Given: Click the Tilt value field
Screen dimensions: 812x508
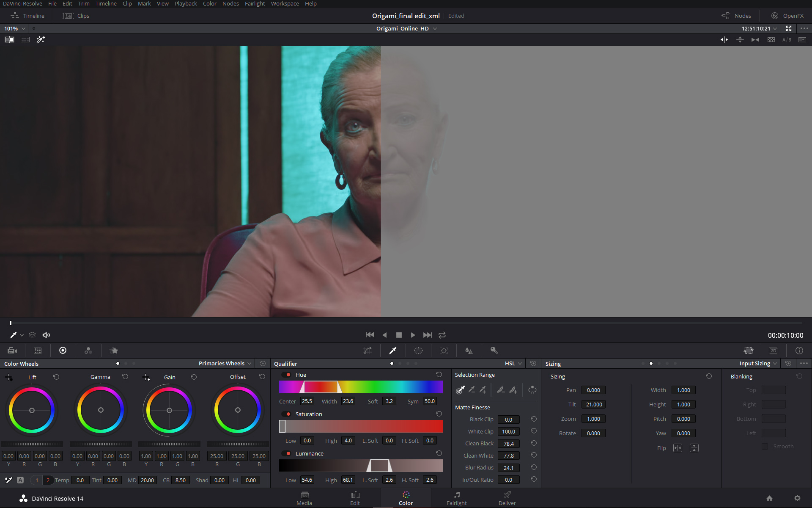Looking at the screenshot, I should [x=593, y=404].
